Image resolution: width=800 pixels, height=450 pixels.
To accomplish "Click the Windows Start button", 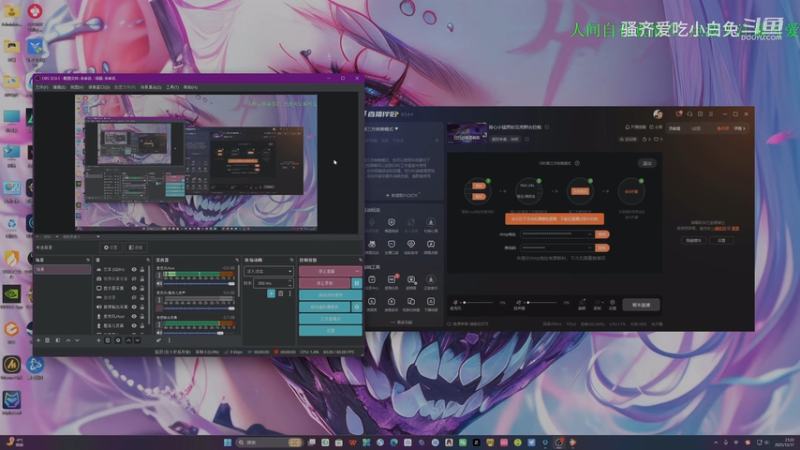I will coord(228,442).
